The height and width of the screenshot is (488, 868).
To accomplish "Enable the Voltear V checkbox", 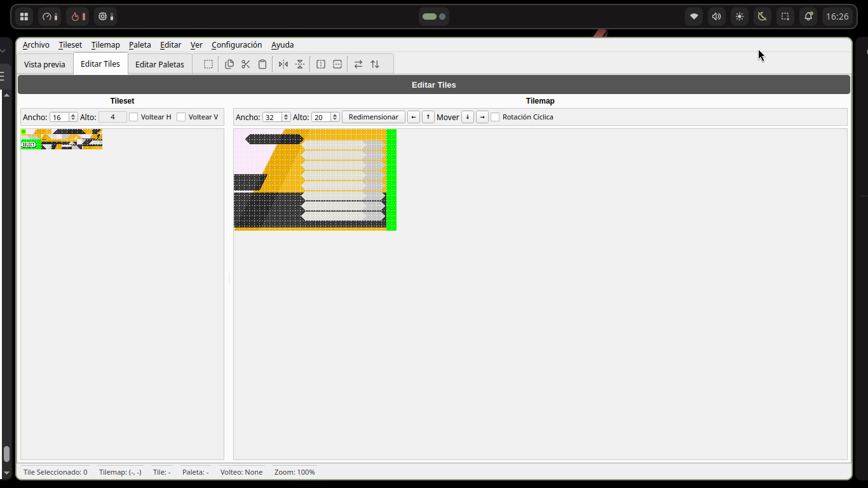I will click(181, 117).
